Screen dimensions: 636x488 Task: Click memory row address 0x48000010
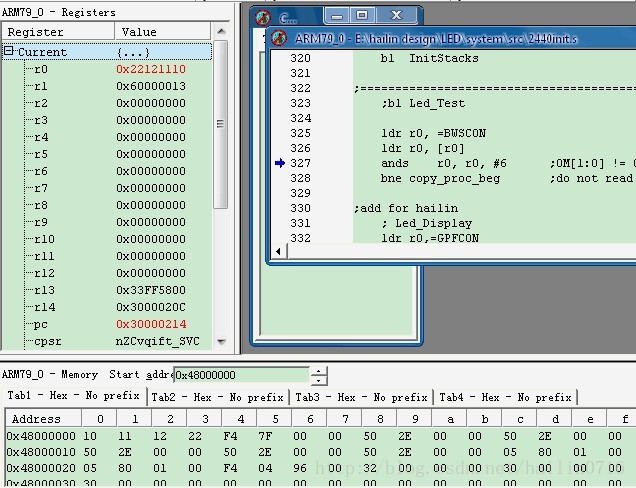point(40,451)
